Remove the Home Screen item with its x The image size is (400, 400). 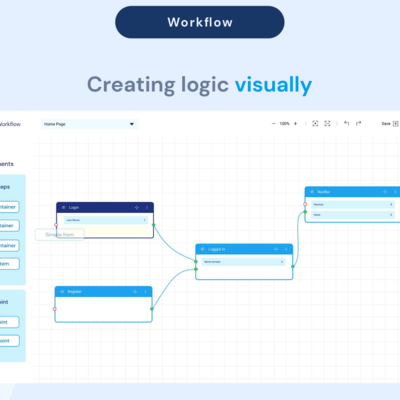(x=282, y=262)
